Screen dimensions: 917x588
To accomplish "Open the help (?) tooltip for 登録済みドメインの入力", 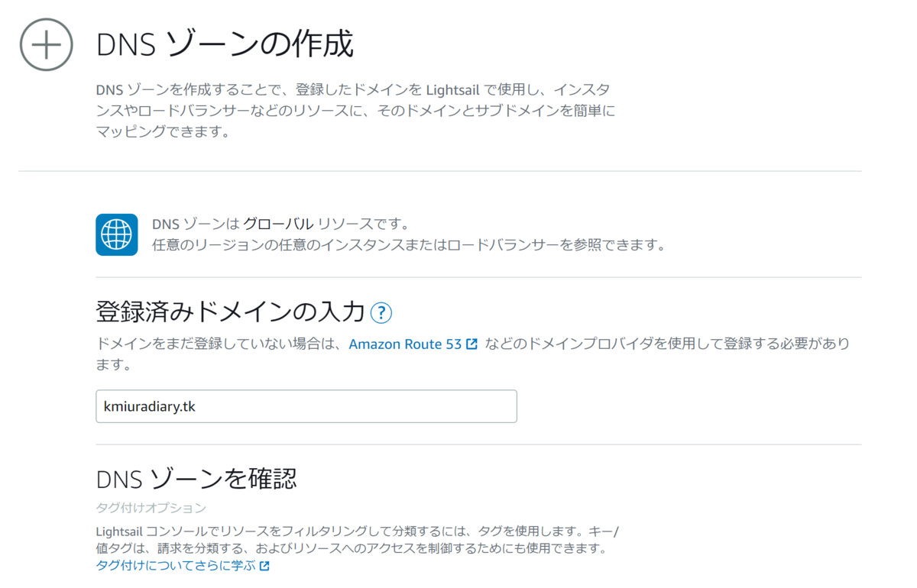I will tap(381, 313).
